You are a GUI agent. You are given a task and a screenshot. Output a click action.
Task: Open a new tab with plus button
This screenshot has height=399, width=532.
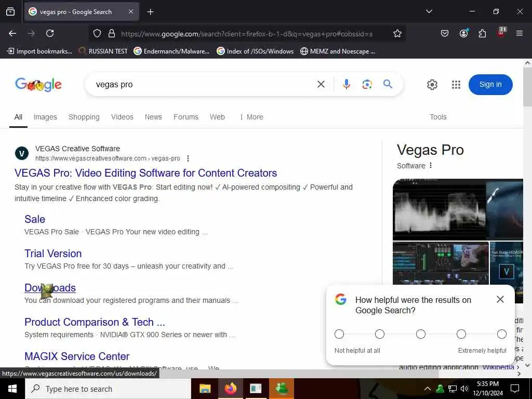coord(150,12)
